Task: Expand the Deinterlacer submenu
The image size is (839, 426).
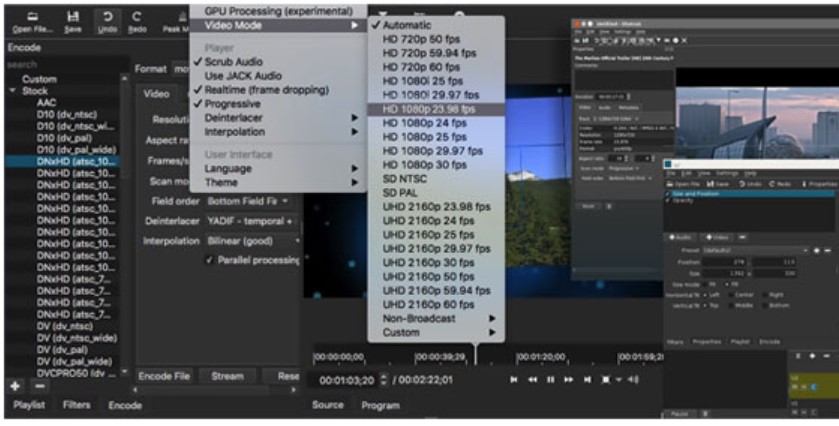Action: point(278,118)
